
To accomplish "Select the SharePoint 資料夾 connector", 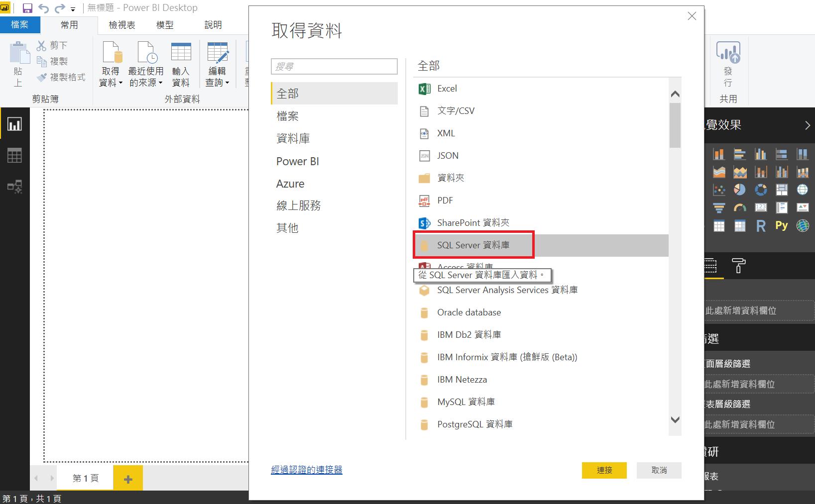I will coord(541,223).
